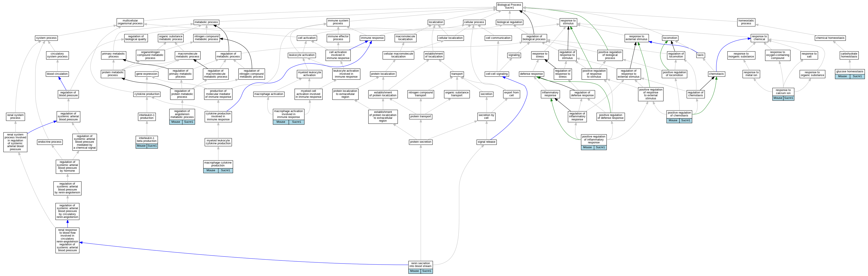Viewport: 868px width, 276px height.
Task: Click the 'taxis' node
Action: (x=701, y=55)
